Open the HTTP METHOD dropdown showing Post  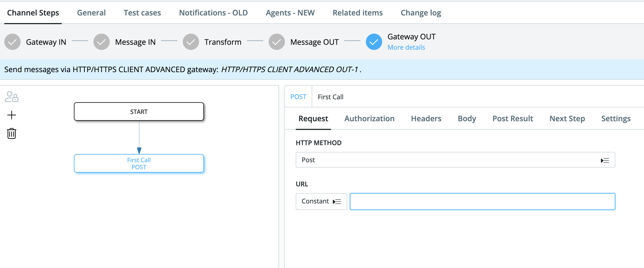pos(455,160)
